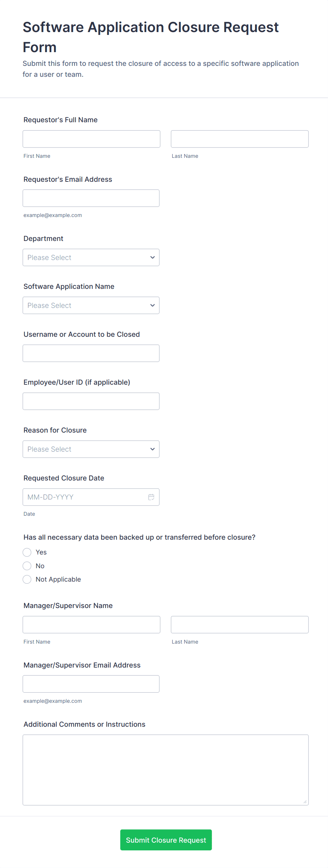Click the Username or Account to be Closed field
328x868 pixels.
click(x=91, y=353)
